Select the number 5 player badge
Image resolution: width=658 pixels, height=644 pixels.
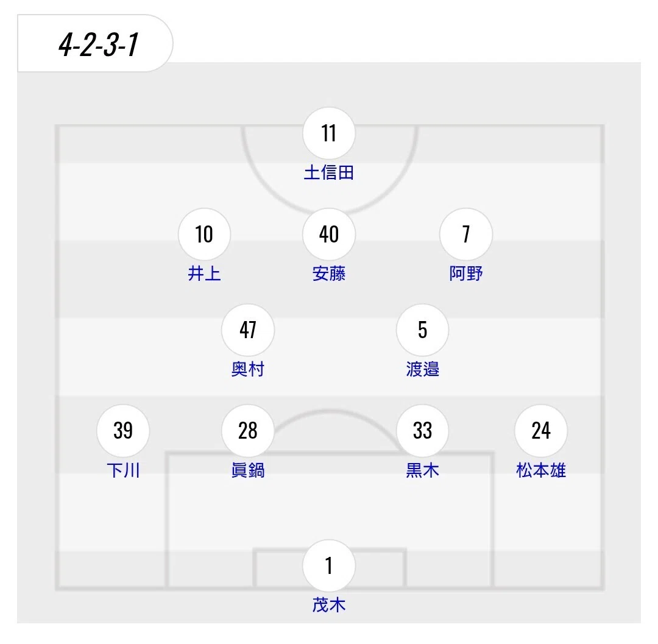(x=423, y=330)
